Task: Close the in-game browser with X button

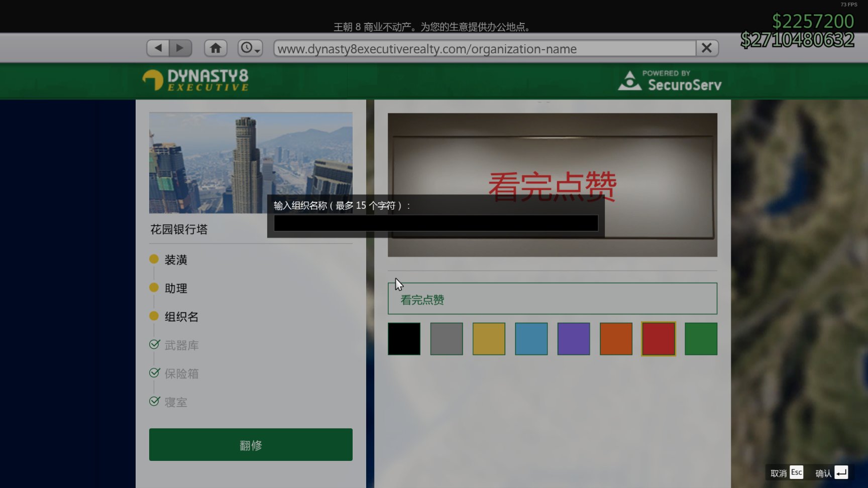Action: click(x=707, y=48)
